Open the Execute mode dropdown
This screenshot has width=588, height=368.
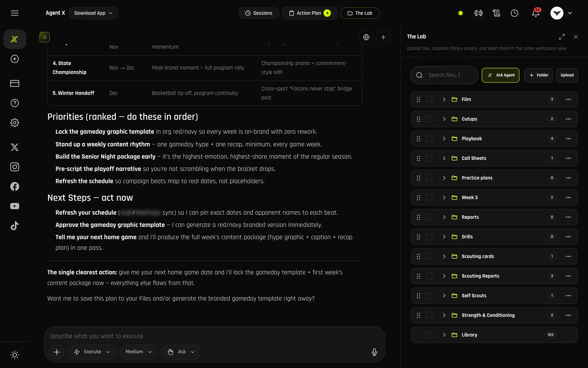[92, 352]
